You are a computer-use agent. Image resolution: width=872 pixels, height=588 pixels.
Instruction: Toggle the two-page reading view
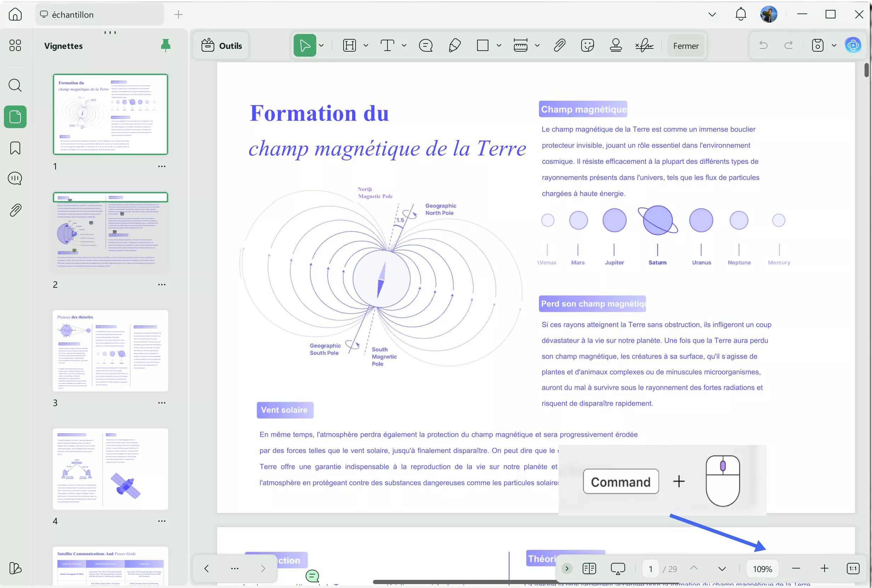[x=589, y=569]
